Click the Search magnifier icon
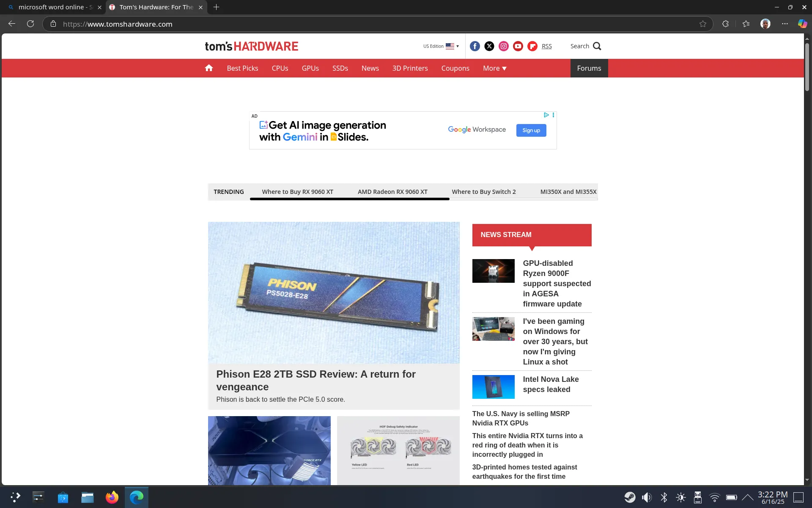The image size is (812, 508). (x=597, y=46)
